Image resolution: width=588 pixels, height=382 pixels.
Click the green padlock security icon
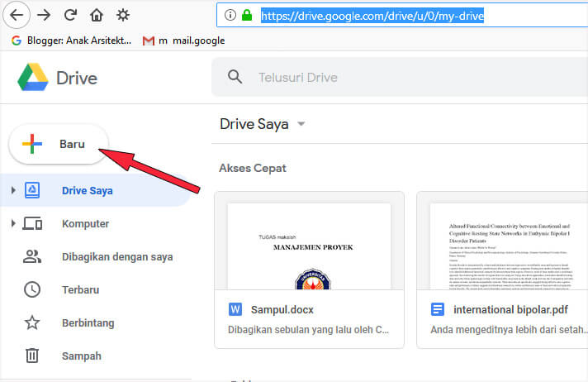247,15
